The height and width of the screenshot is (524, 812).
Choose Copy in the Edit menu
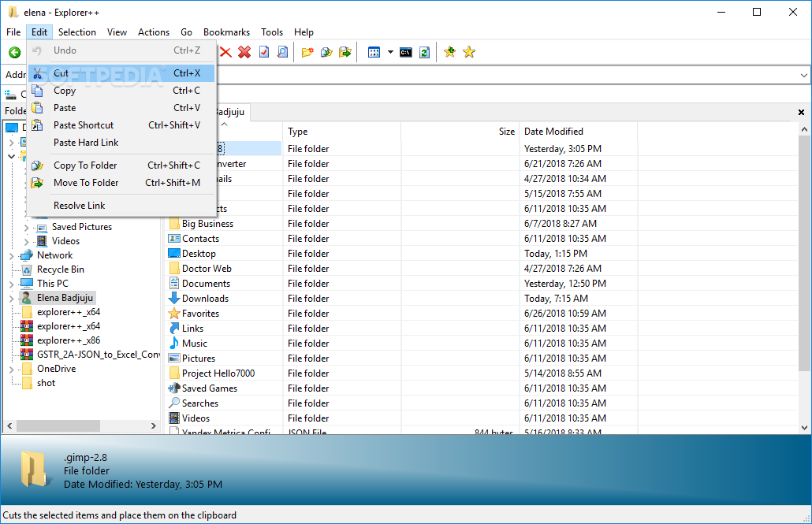[x=121, y=91]
